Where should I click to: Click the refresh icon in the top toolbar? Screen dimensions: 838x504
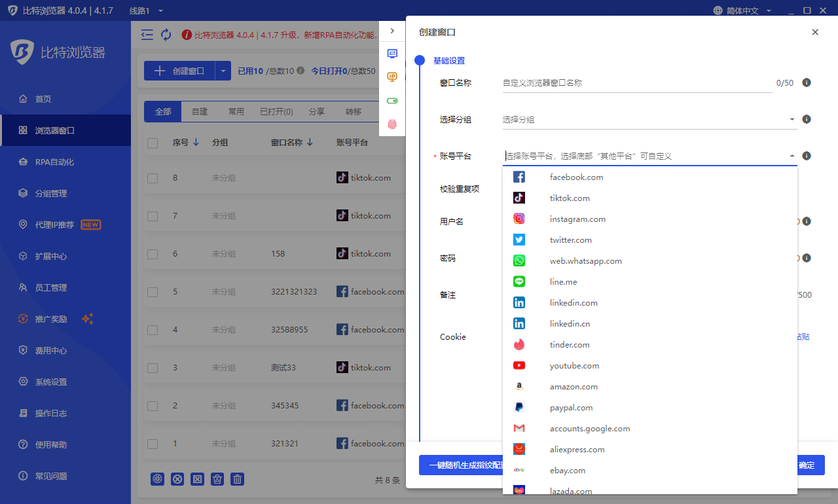pyautogui.click(x=166, y=35)
